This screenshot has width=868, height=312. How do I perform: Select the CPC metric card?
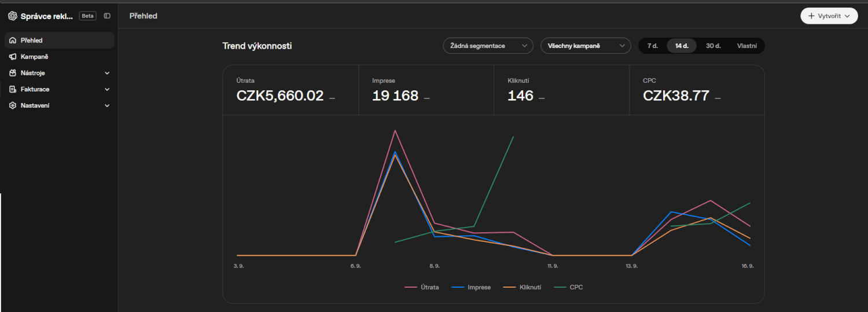(697, 90)
